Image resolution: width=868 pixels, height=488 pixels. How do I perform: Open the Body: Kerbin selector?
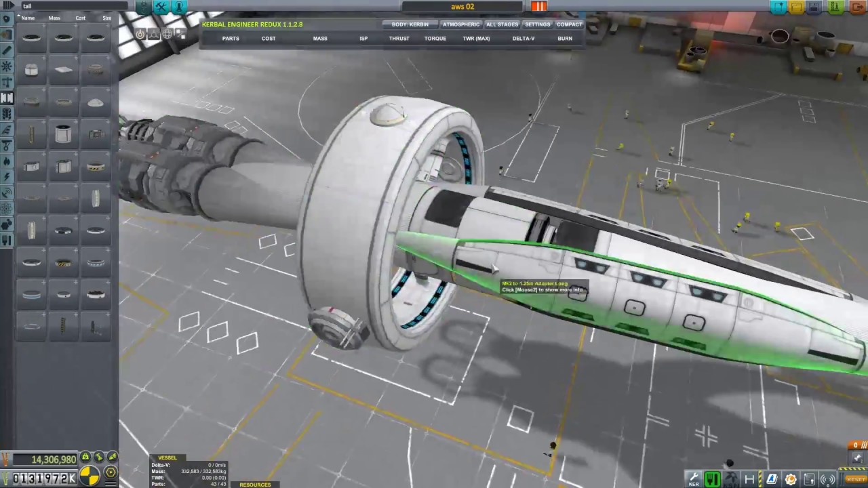[410, 24]
